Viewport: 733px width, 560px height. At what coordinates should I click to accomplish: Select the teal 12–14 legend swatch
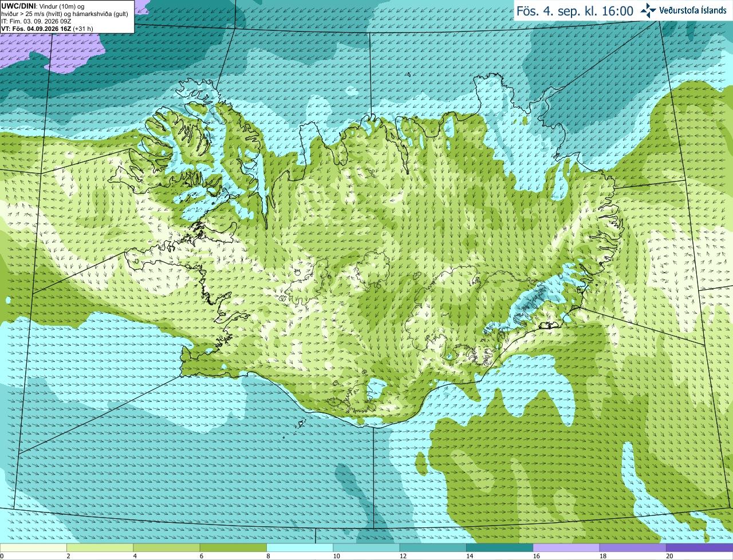pos(433,547)
